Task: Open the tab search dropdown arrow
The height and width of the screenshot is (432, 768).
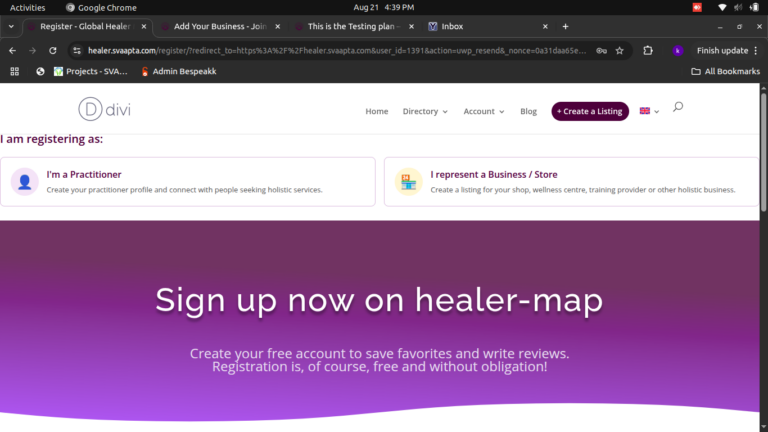Action: 11,26
